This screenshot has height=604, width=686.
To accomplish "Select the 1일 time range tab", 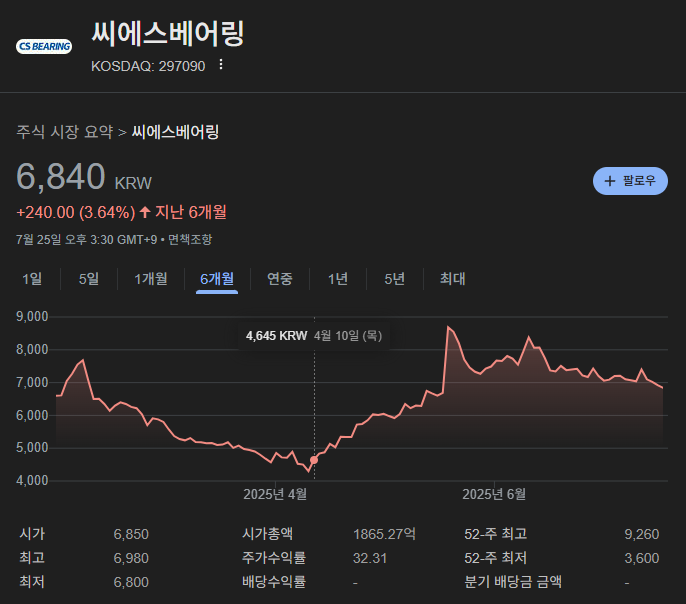I will tap(32, 279).
